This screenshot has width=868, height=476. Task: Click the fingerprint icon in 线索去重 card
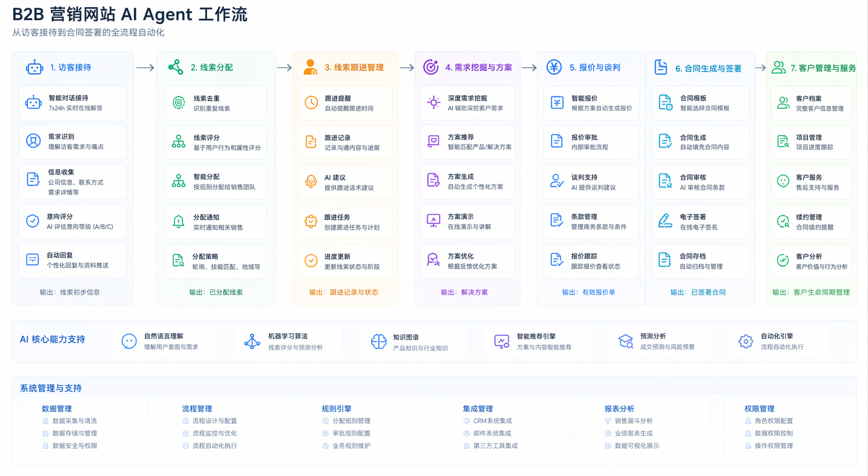pyautogui.click(x=178, y=102)
